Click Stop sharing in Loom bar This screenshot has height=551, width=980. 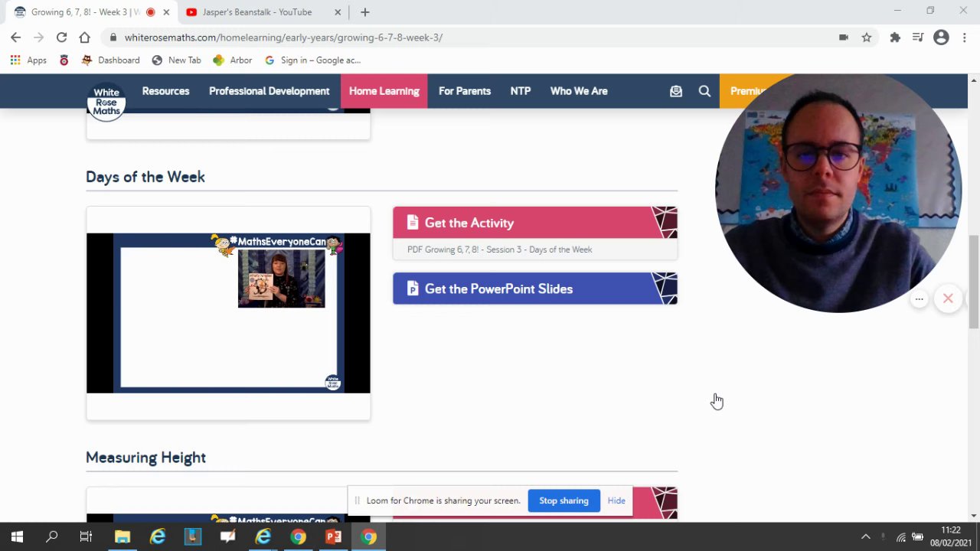tap(563, 500)
